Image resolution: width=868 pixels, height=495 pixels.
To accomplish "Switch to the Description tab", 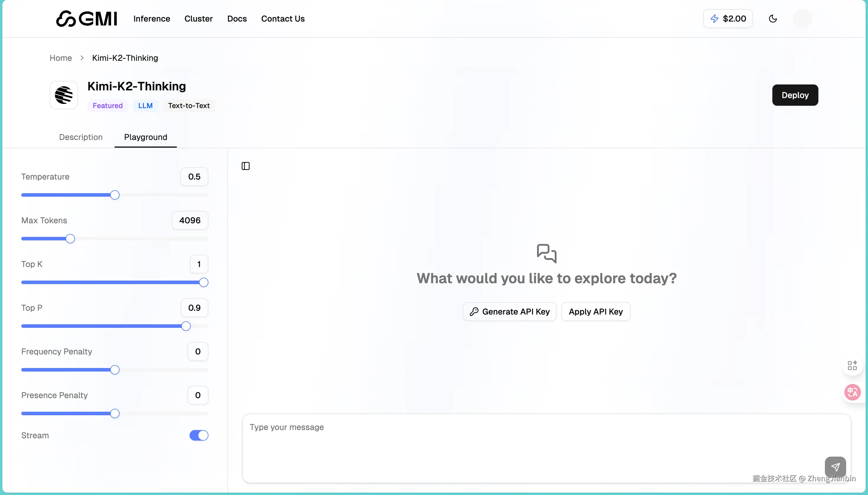I will [81, 137].
